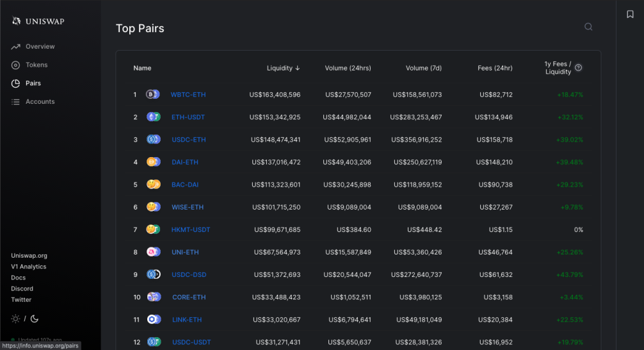Open the LINK-ETH pair link
Screen dimensions: 644x350
coord(187,320)
